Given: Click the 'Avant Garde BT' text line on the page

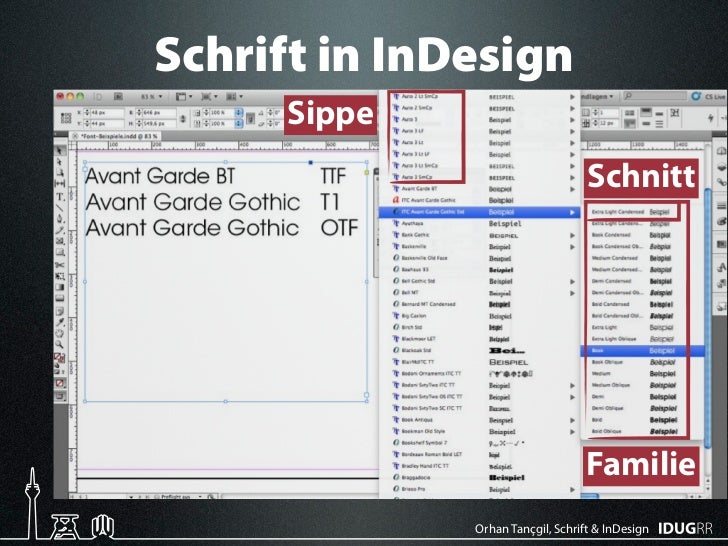Looking at the screenshot, I should (160, 176).
